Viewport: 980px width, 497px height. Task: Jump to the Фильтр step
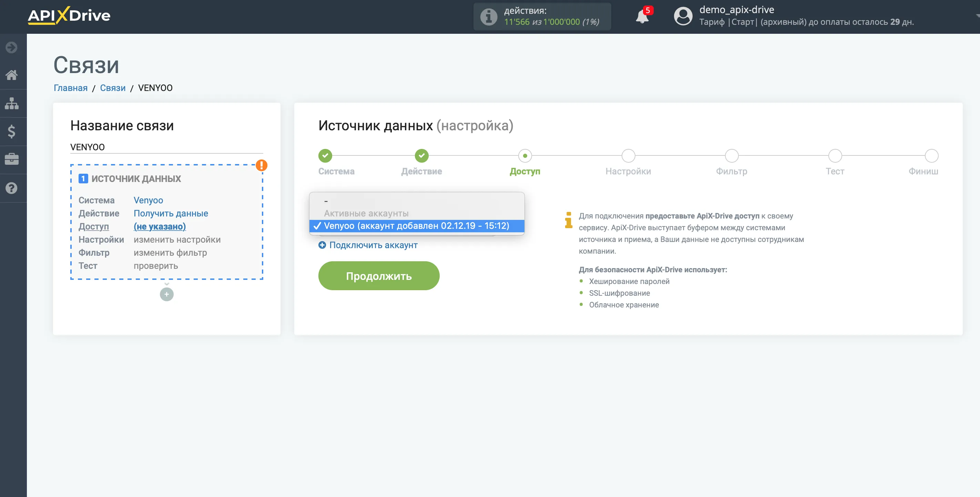(x=732, y=155)
